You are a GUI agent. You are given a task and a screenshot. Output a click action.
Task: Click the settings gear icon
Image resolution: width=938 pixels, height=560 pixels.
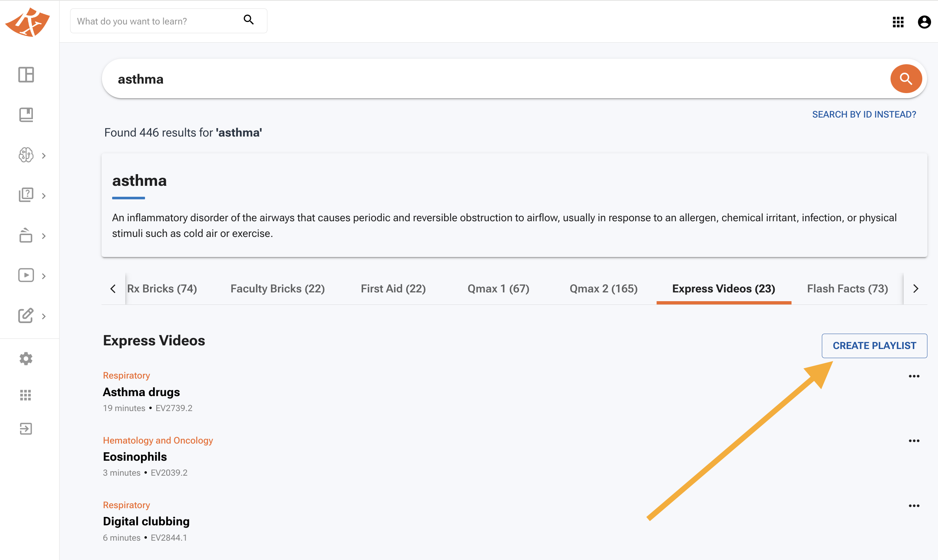click(x=26, y=358)
